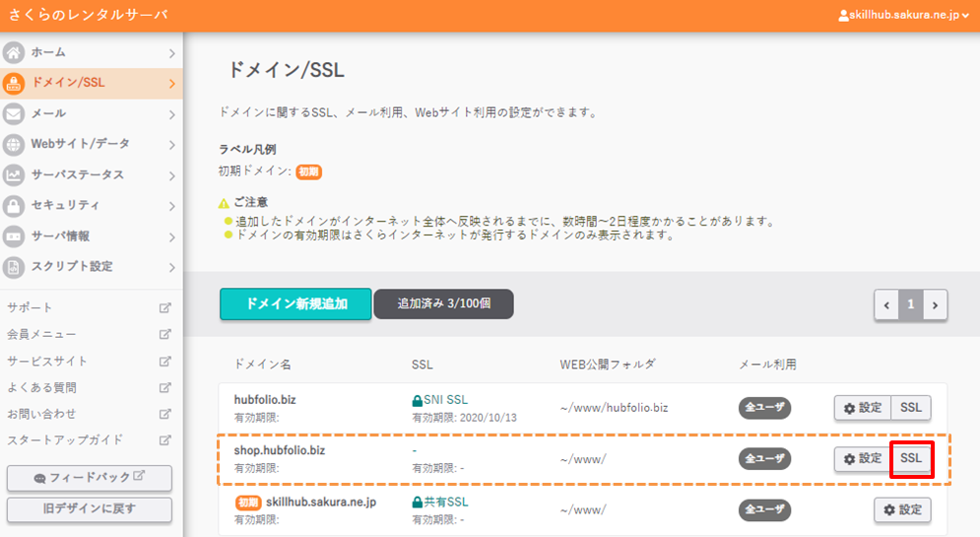Image resolution: width=980 pixels, height=537 pixels.
Task: Click the Server status chart icon
Action: (14, 175)
